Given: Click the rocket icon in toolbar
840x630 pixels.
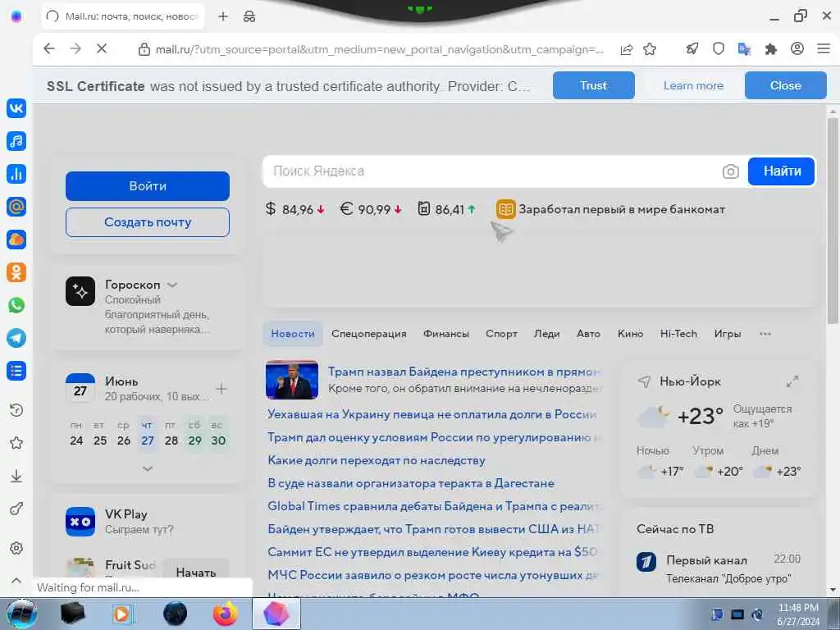Looking at the screenshot, I should point(692,48).
